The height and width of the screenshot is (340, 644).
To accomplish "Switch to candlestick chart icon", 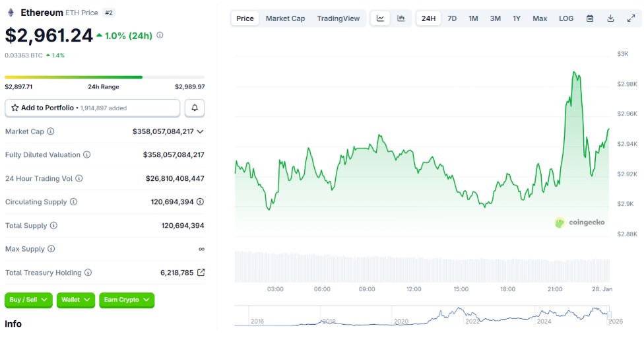I will [x=401, y=18].
